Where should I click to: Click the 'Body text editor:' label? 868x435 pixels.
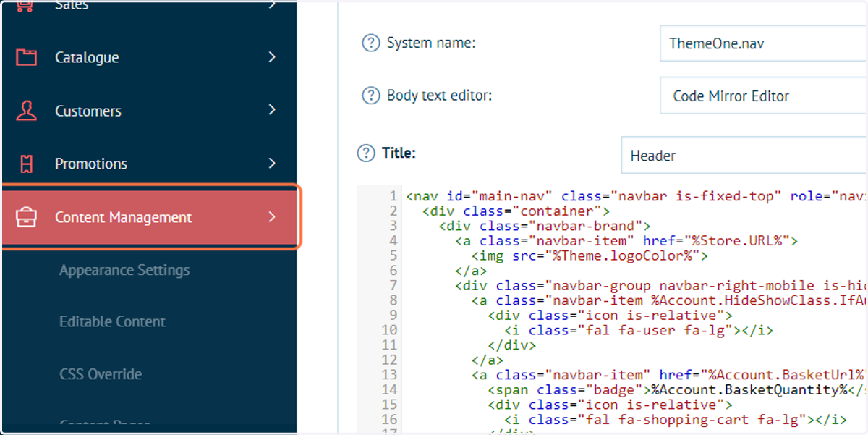(439, 96)
